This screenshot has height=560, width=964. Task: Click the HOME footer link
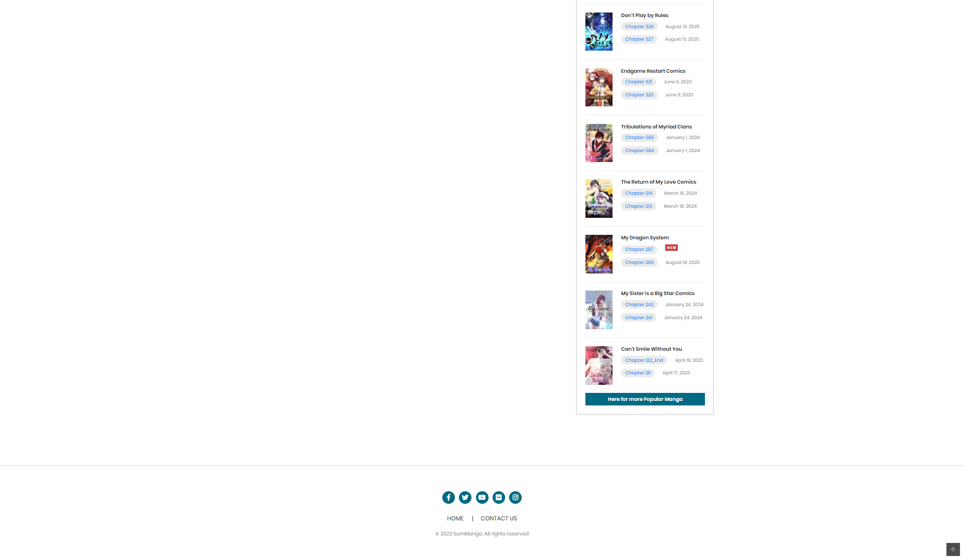(455, 518)
